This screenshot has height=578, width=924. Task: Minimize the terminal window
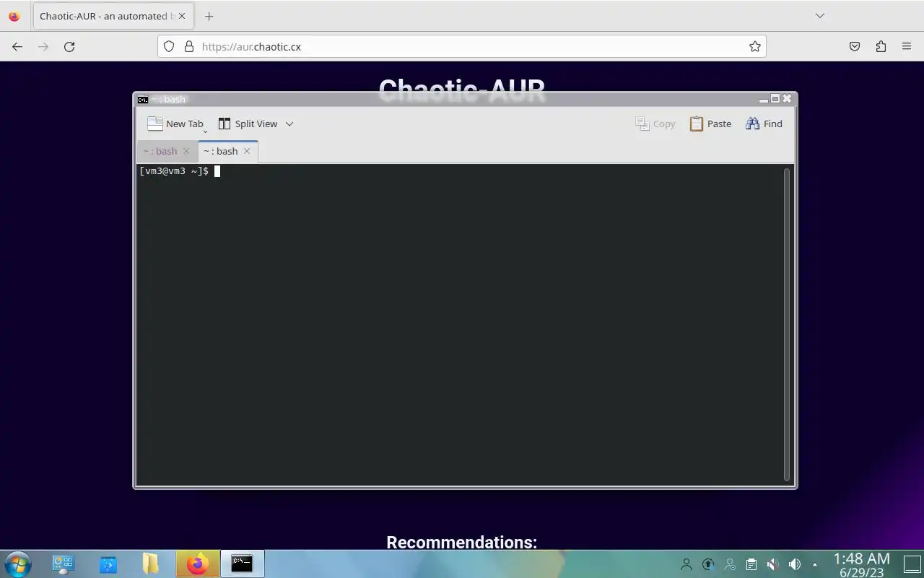pos(764,100)
